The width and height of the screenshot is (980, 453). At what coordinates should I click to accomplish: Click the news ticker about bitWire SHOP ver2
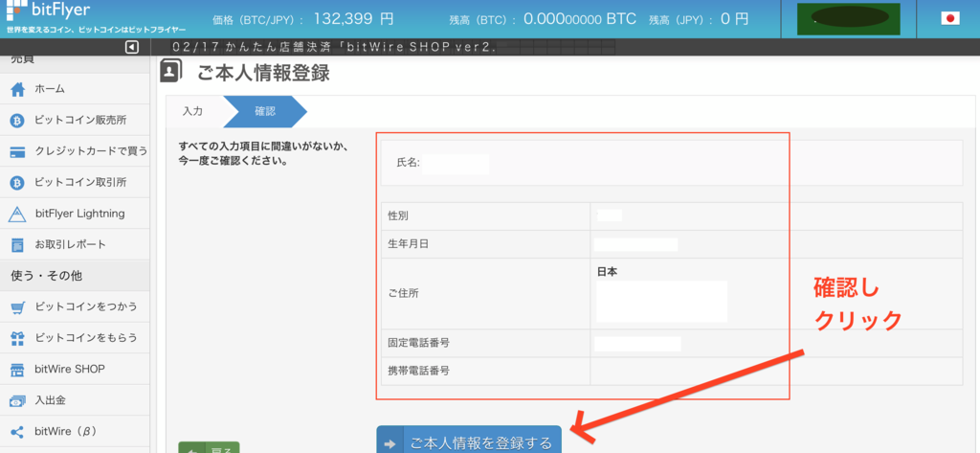333,48
